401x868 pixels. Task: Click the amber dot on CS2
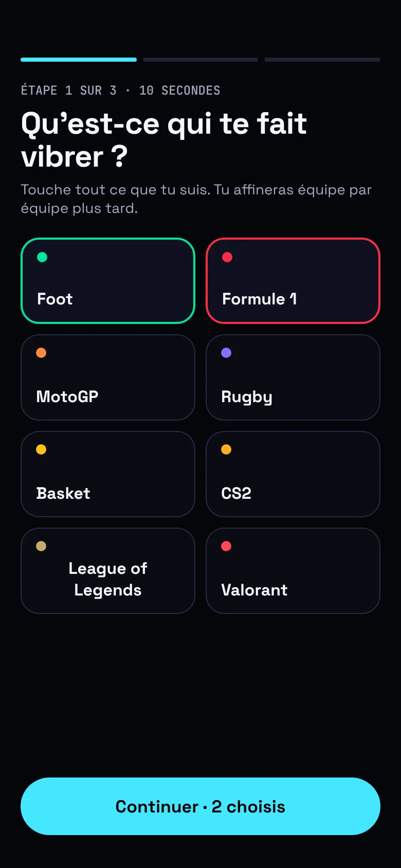pyautogui.click(x=226, y=449)
